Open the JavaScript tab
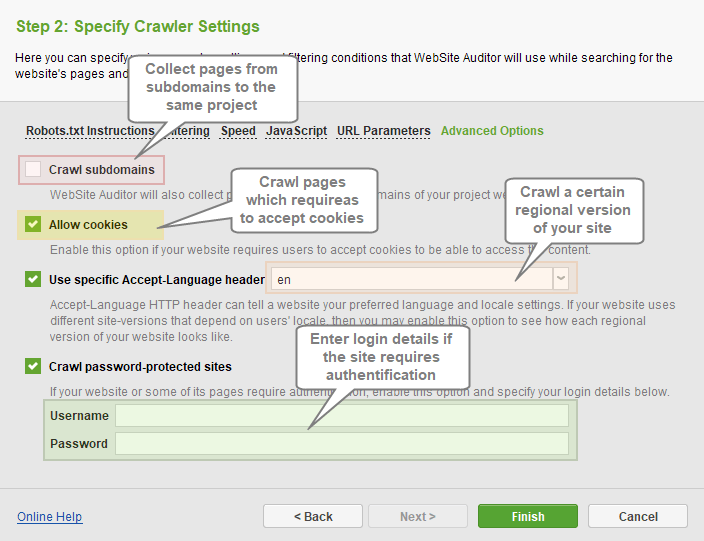This screenshot has width=704, height=541. coord(296,131)
